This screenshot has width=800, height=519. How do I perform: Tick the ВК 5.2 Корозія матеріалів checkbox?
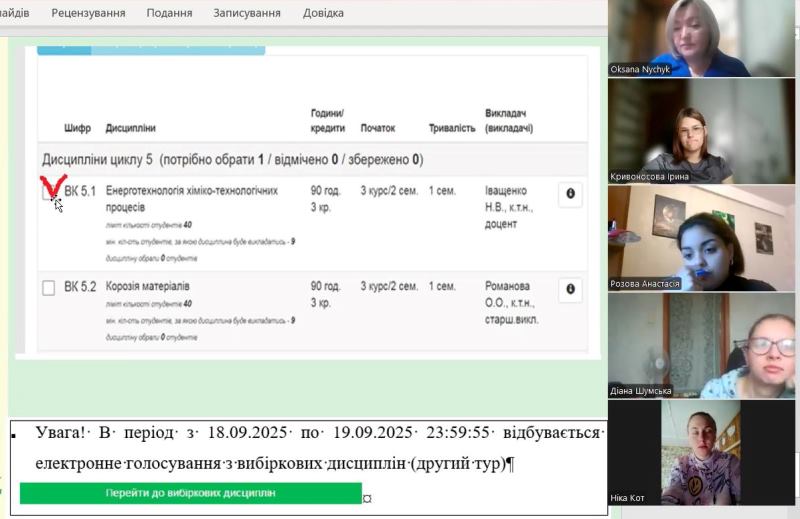pos(48,287)
